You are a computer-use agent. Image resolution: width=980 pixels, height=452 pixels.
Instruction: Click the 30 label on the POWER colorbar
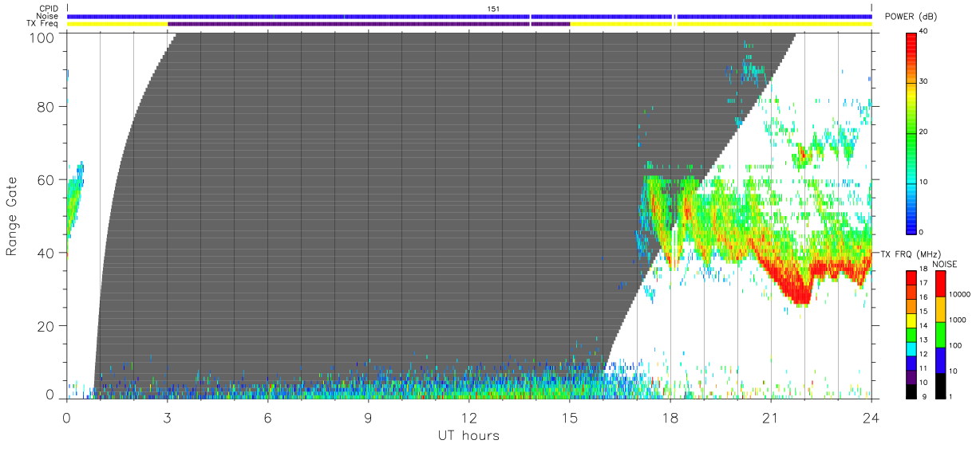(925, 81)
